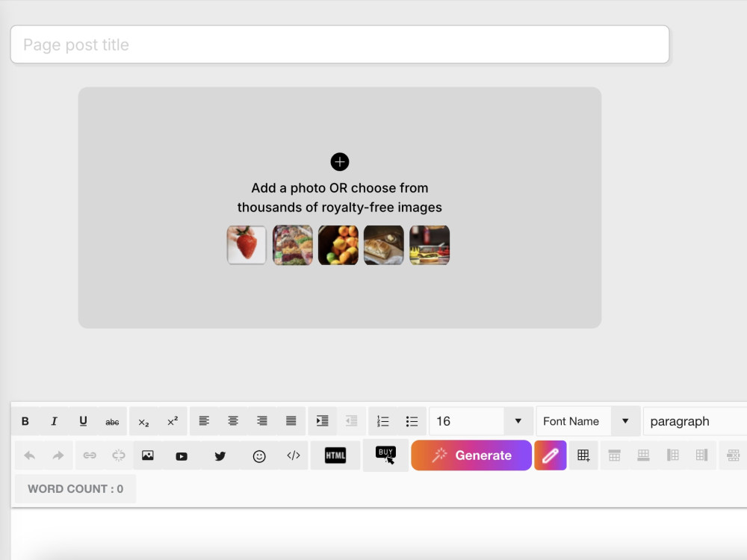This screenshot has width=747, height=560.
Task: Select the market produce thumbnail
Action: point(293,245)
